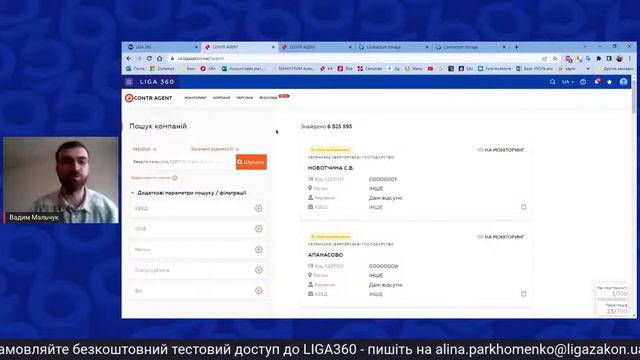Open the Компанії menu item
Image resolution: width=640 pixels, height=360 pixels.
(x=222, y=98)
